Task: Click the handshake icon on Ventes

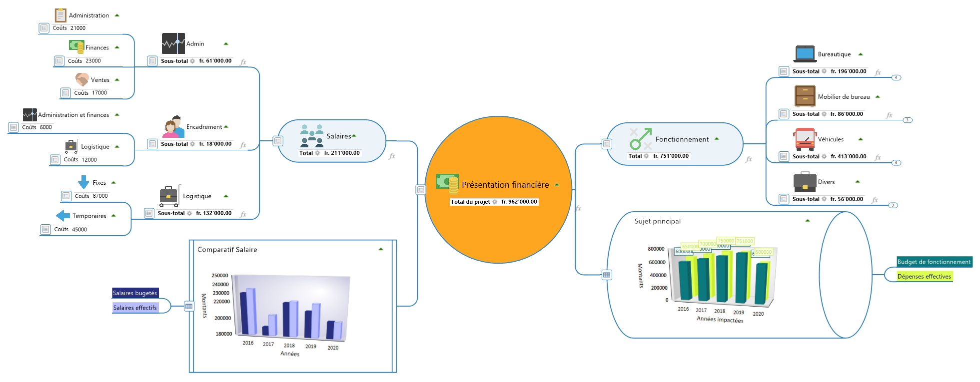Action: point(82,79)
